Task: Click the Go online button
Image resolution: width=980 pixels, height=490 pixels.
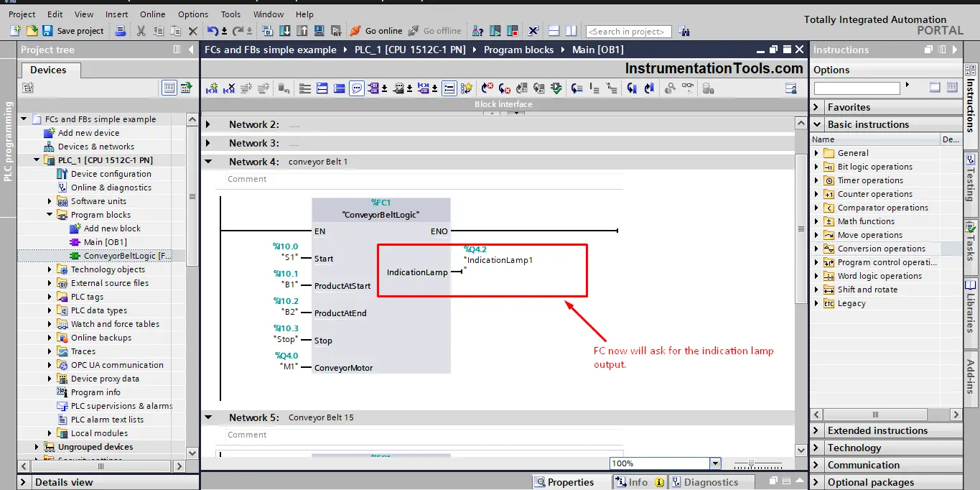Action: click(x=375, y=31)
